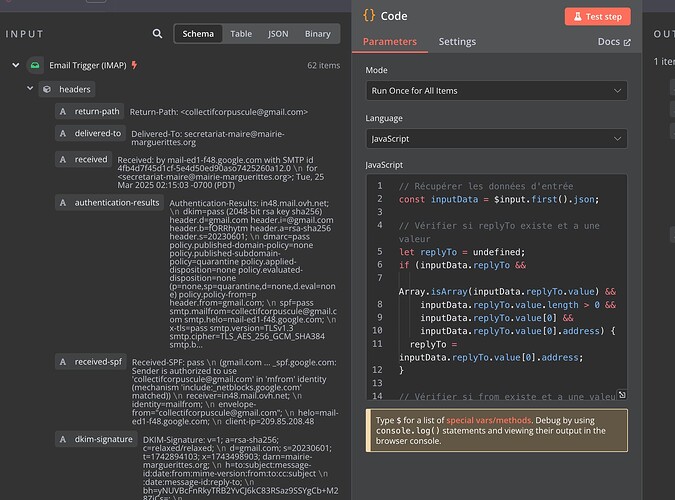Select the delivered-to field pill
Viewport: 675px width, 500px height.
click(90, 134)
